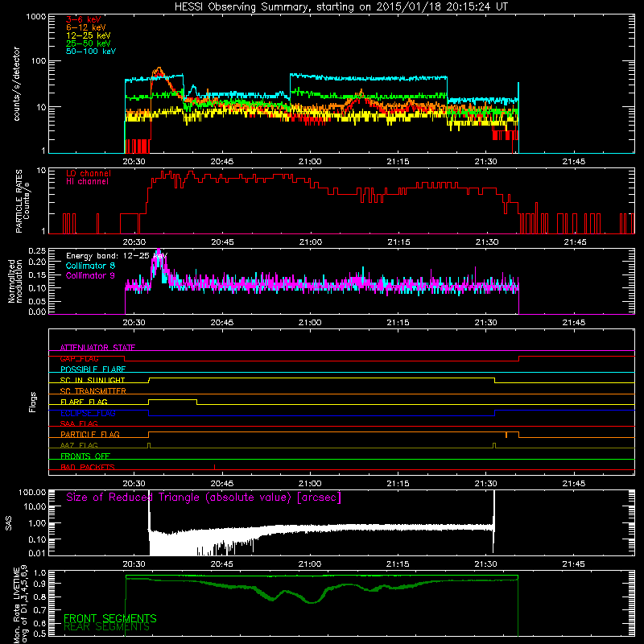Screen dimensions: 644x644
Task: Select the '3-6 keV' red legend label
Action: tap(84, 19)
